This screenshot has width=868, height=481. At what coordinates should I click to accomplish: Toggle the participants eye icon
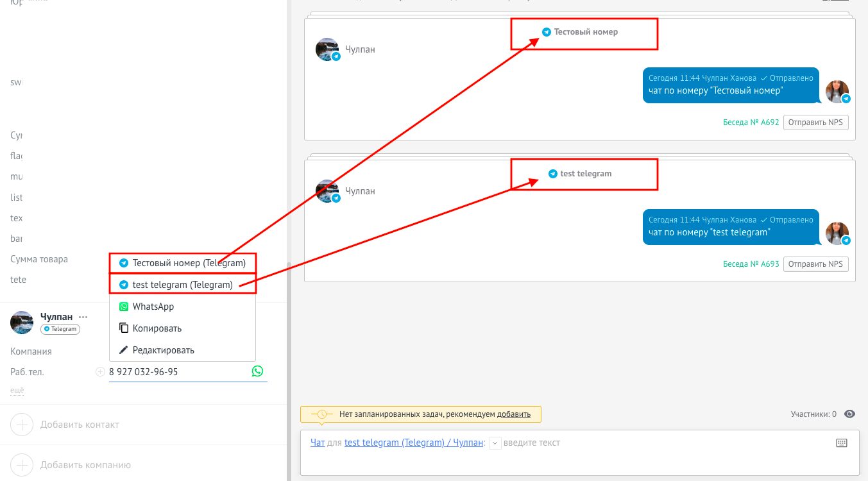point(849,414)
